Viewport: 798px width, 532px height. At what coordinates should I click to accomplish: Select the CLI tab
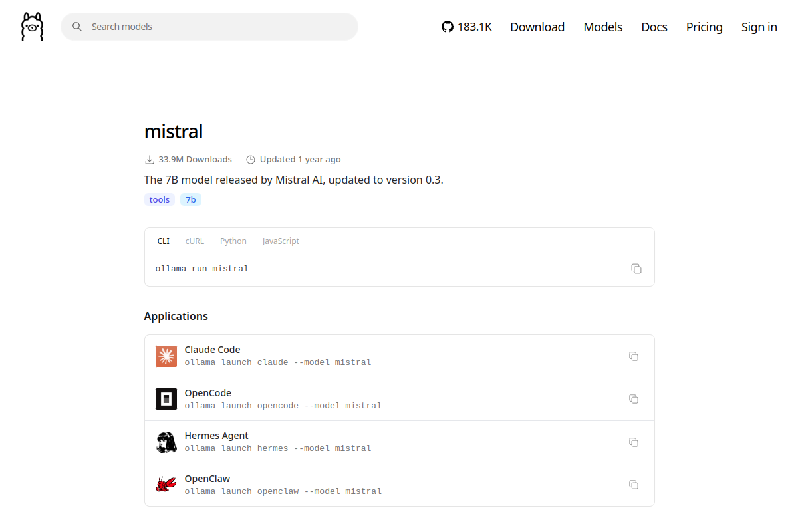click(164, 241)
